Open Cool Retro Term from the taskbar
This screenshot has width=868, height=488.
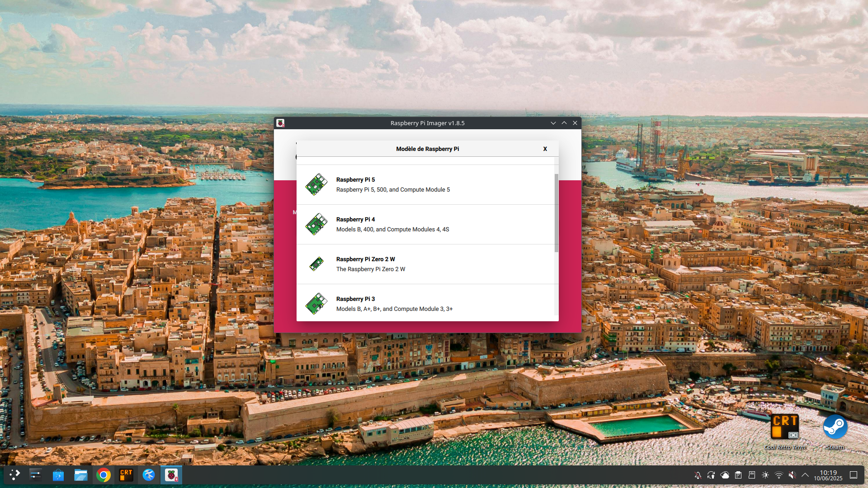pos(126,475)
